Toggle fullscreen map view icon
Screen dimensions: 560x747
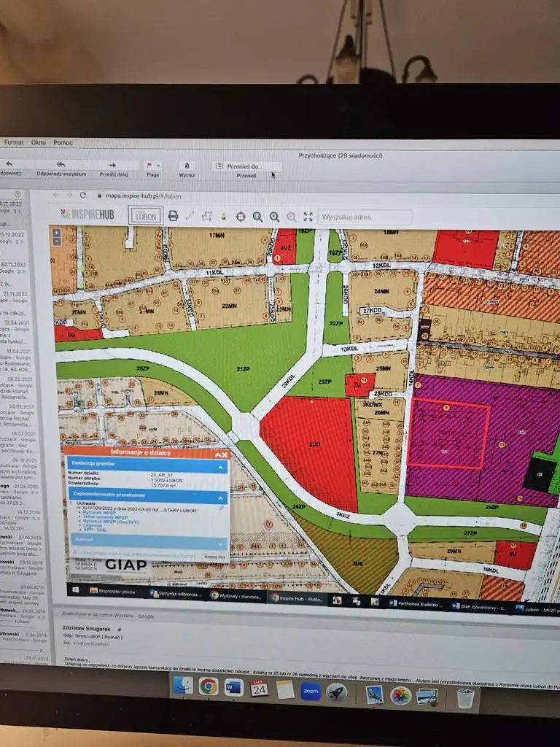pyautogui.click(x=308, y=217)
